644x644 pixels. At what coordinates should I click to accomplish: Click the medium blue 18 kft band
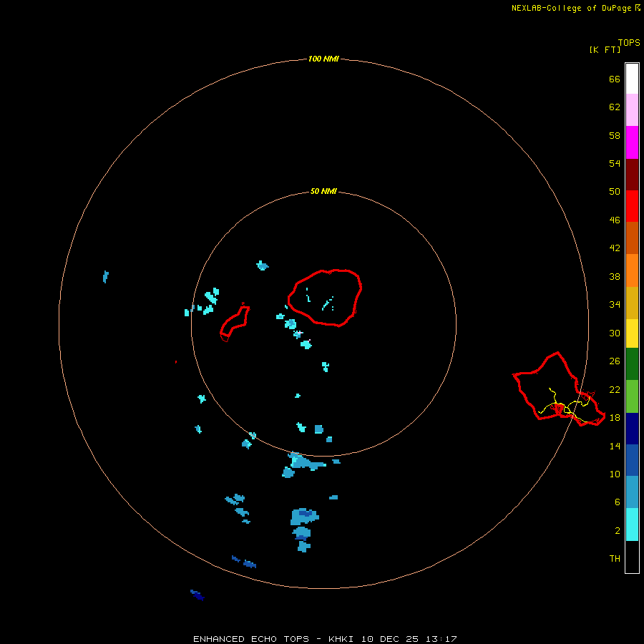coord(632,460)
